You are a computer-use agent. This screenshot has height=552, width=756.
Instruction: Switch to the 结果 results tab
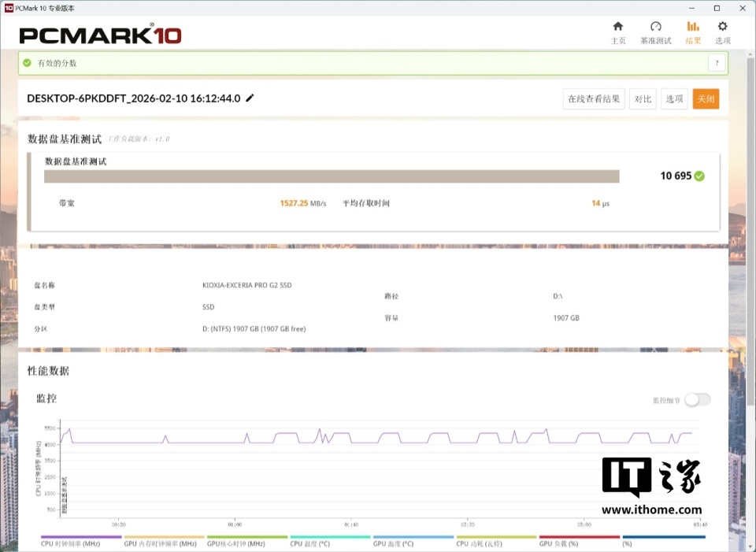pyautogui.click(x=693, y=32)
